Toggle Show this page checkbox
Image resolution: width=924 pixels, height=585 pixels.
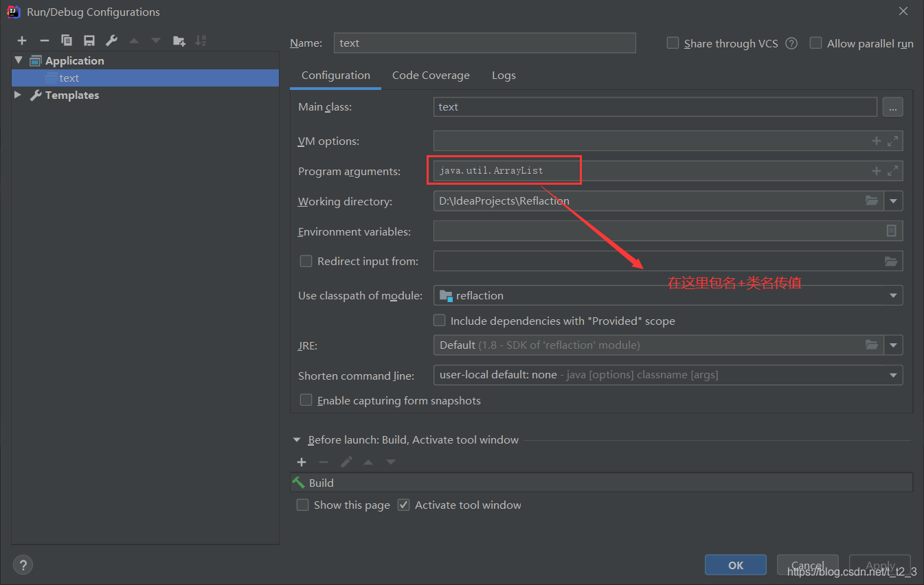[x=302, y=505]
